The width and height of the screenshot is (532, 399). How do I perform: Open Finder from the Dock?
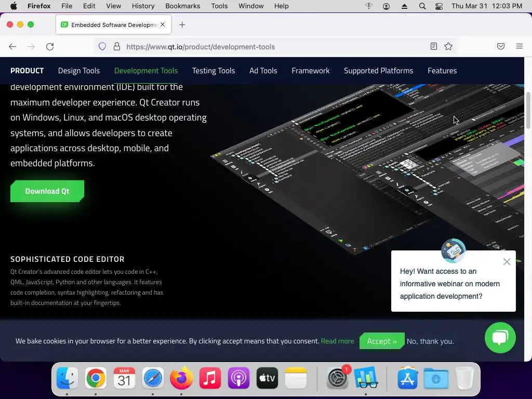(x=67, y=378)
